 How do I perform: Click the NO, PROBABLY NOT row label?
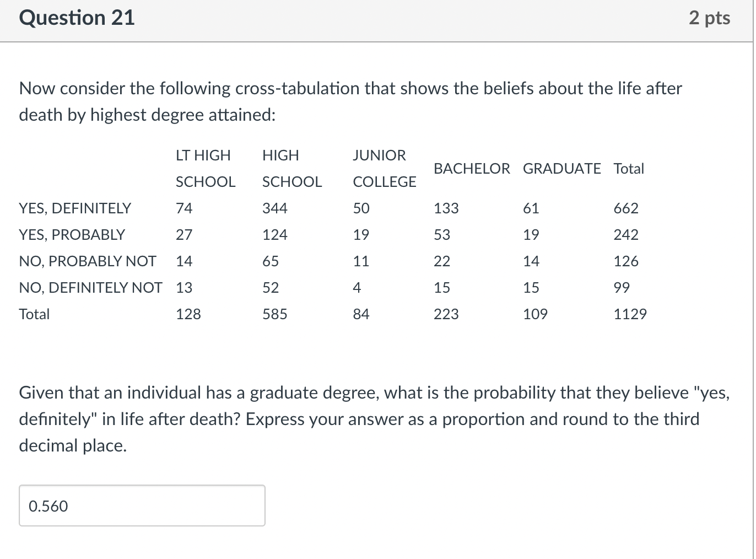point(88,261)
